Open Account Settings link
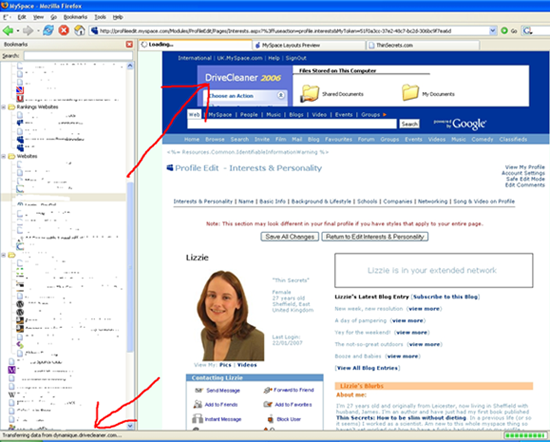Viewport: 550px width, 442px height. [523, 173]
